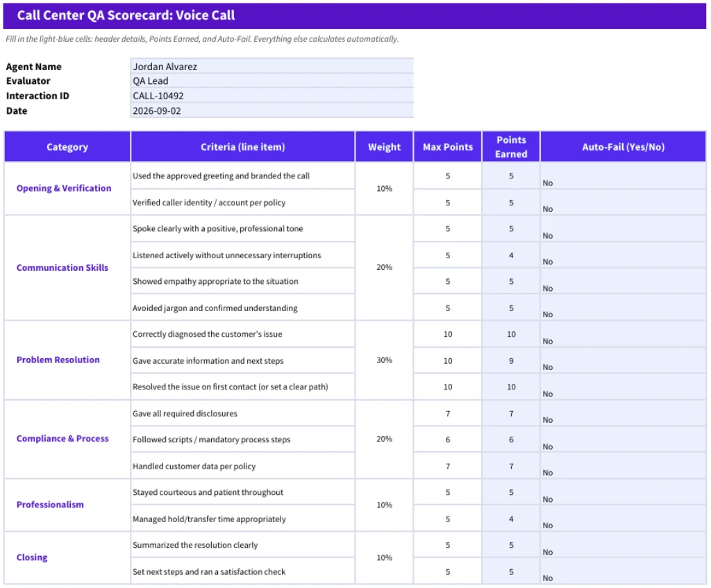This screenshot has height=588, width=711.
Task: Click the 10% weight cell for Closing
Action: [384, 557]
